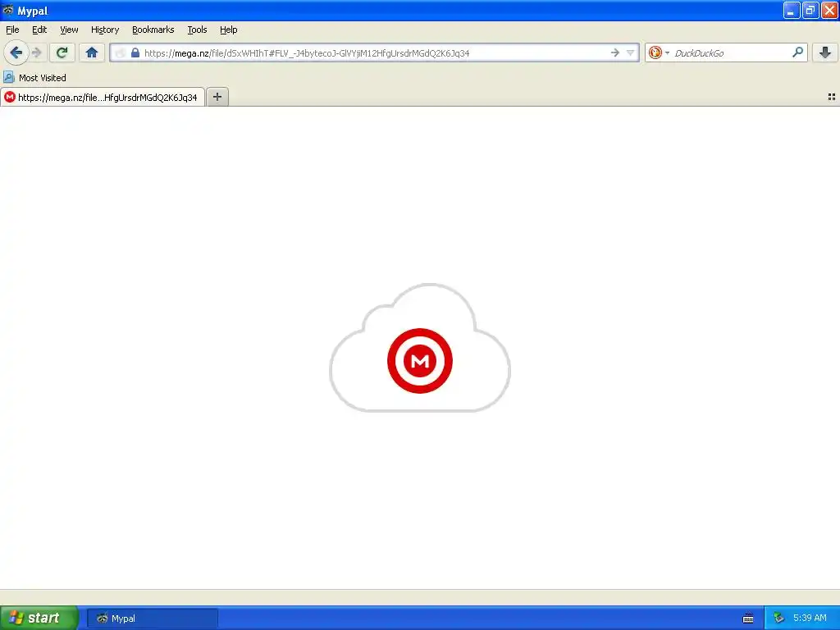
Task: Click the on-screen keyboard tray icon
Action: coord(748,619)
